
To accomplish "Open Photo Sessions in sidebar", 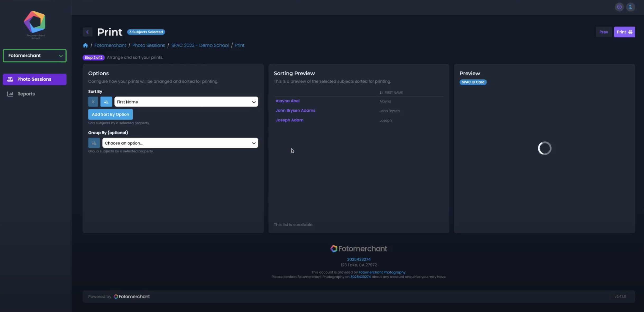I will [35, 79].
